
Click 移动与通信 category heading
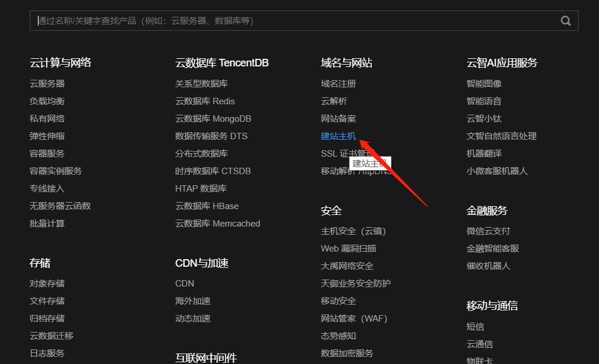click(492, 306)
